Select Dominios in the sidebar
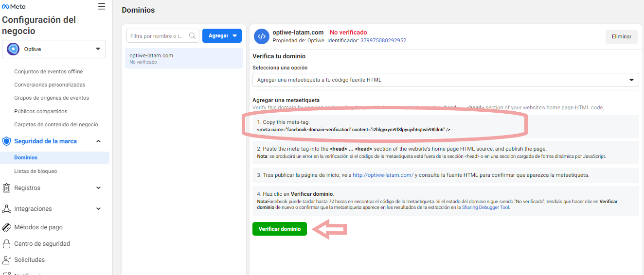 [x=26, y=158]
